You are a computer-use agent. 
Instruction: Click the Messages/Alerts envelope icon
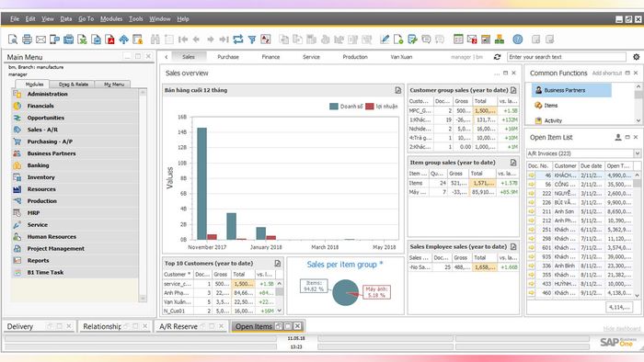(x=472, y=40)
